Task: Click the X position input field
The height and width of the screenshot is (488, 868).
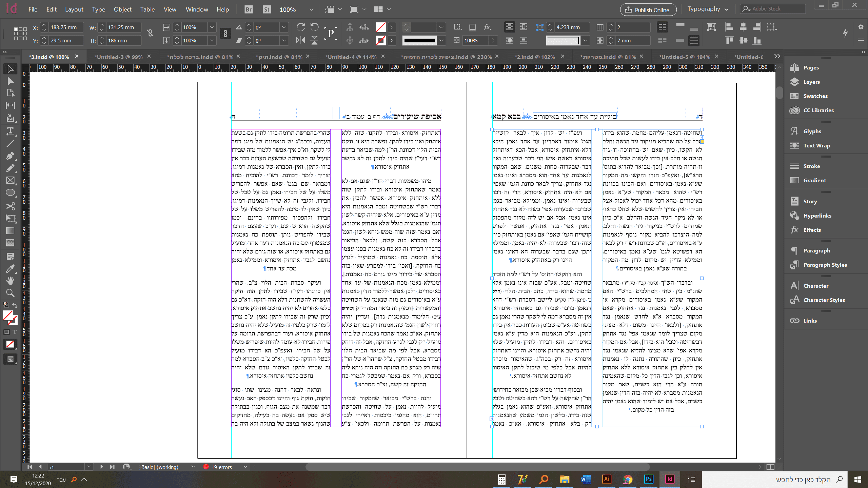Action: (65, 27)
